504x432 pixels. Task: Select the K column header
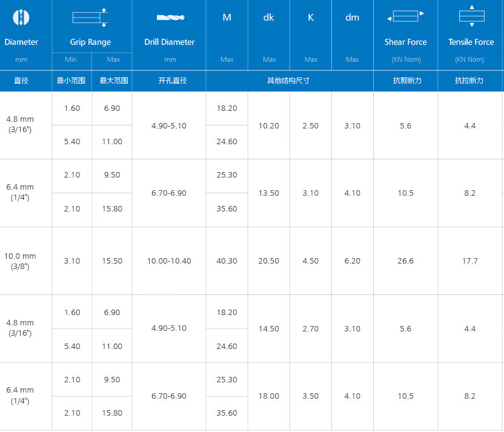311,18
